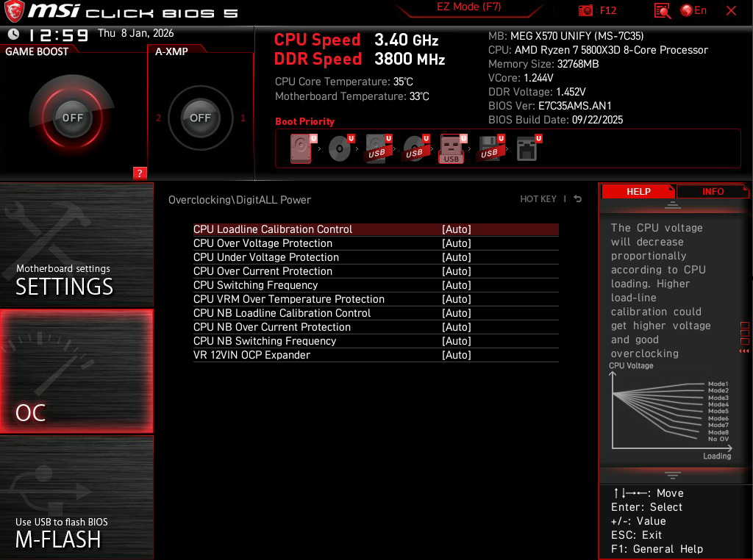The image size is (753, 560).
Task: Click the DDR Speed 3800 MHz readout
Action: pos(359,59)
